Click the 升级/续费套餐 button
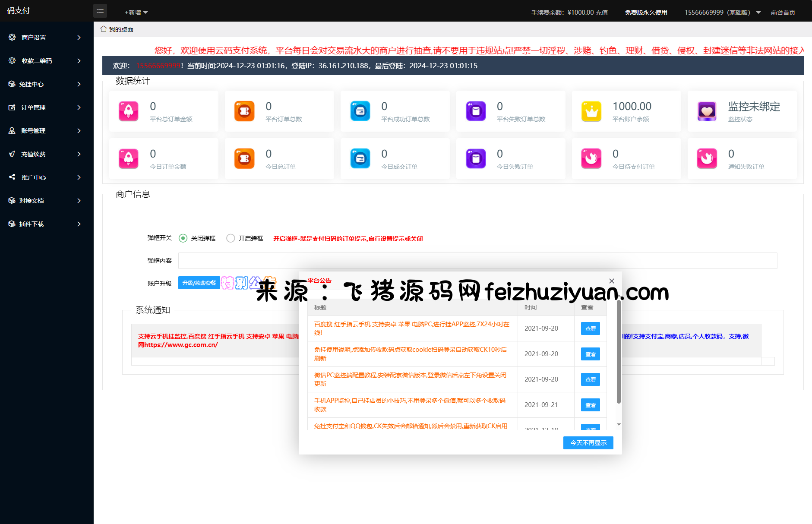This screenshot has height=524, width=812. (x=199, y=283)
